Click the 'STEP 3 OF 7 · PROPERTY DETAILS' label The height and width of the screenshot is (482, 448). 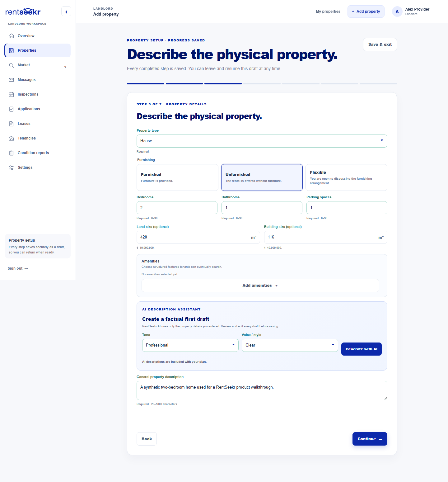pyautogui.click(x=171, y=104)
